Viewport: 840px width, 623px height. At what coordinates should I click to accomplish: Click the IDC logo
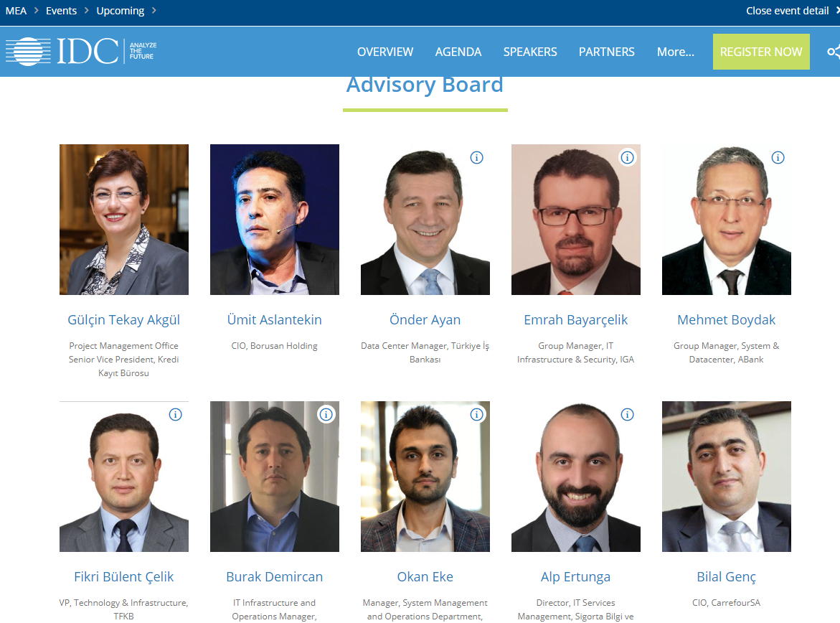click(x=81, y=52)
